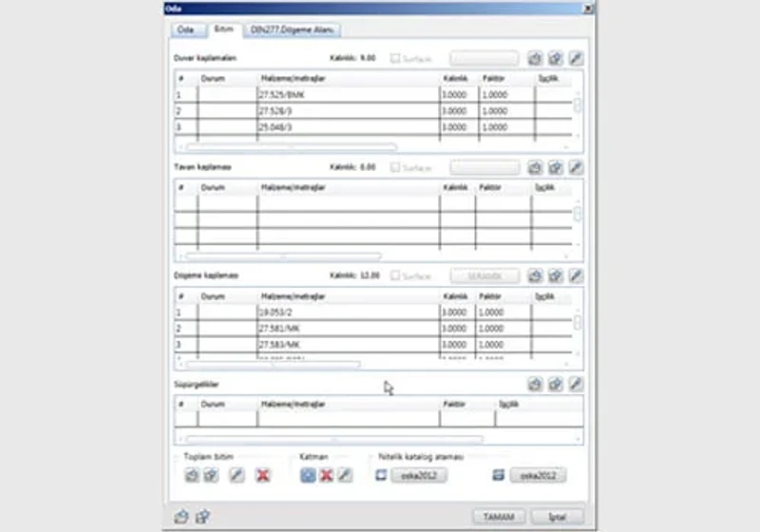Select material cell 27.581/MK

click(348, 329)
